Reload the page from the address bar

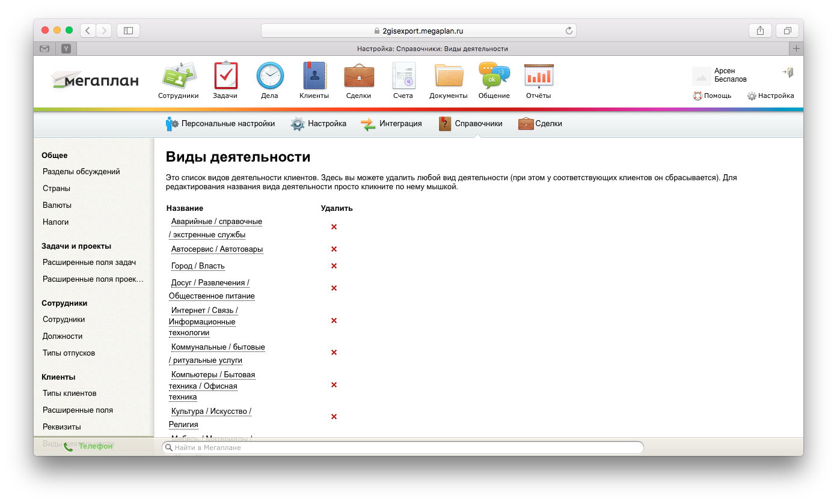pyautogui.click(x=568, y=31)
